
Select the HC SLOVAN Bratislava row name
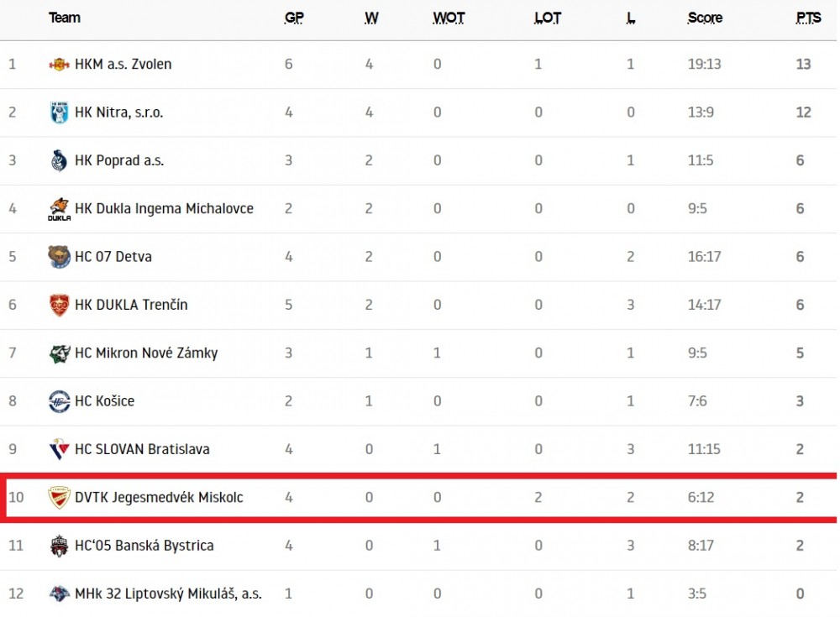tap(142, 449)
